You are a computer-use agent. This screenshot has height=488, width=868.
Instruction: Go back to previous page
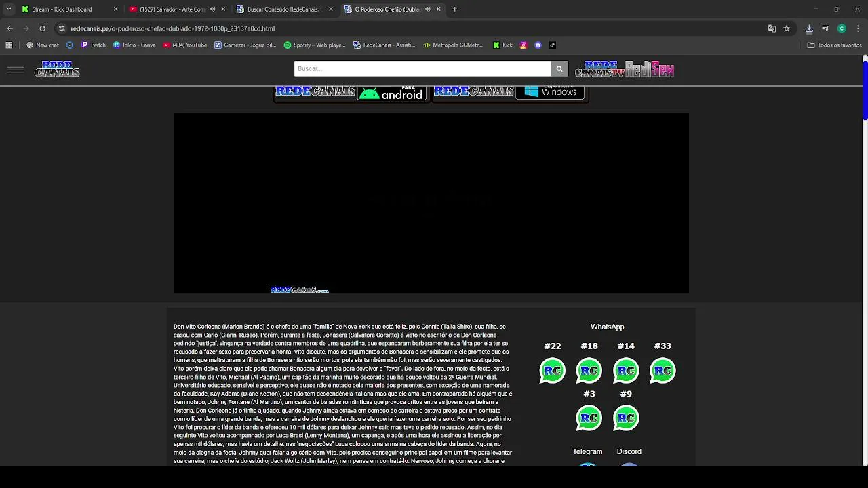click(x=9, y=28)
